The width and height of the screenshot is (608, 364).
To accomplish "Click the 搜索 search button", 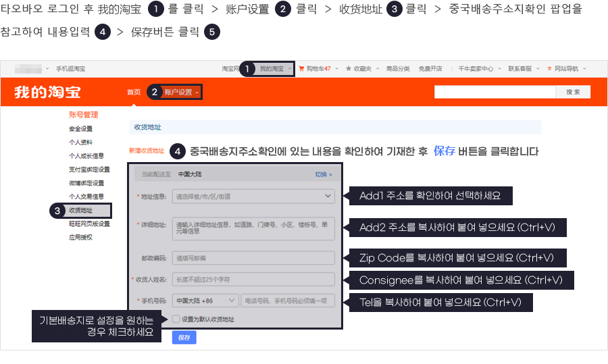I will 573,92.
